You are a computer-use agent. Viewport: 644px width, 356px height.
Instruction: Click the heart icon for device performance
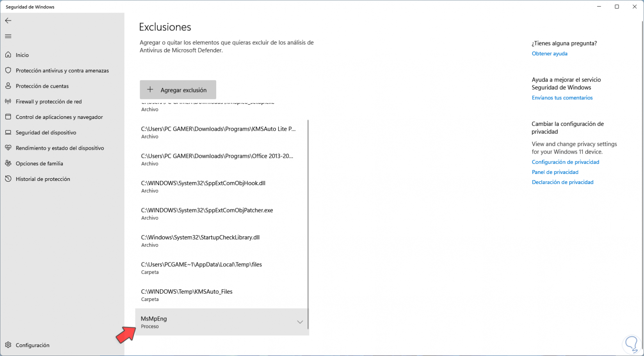8,148
